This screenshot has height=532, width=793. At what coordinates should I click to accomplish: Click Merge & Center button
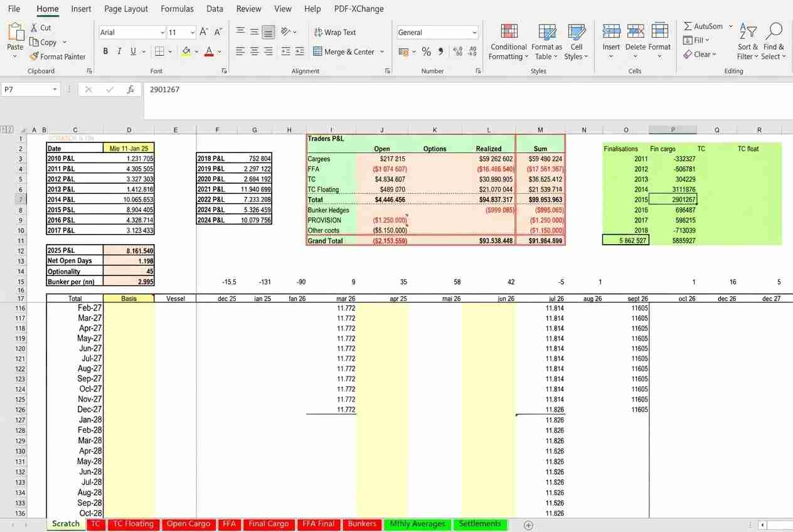[344, 51]
